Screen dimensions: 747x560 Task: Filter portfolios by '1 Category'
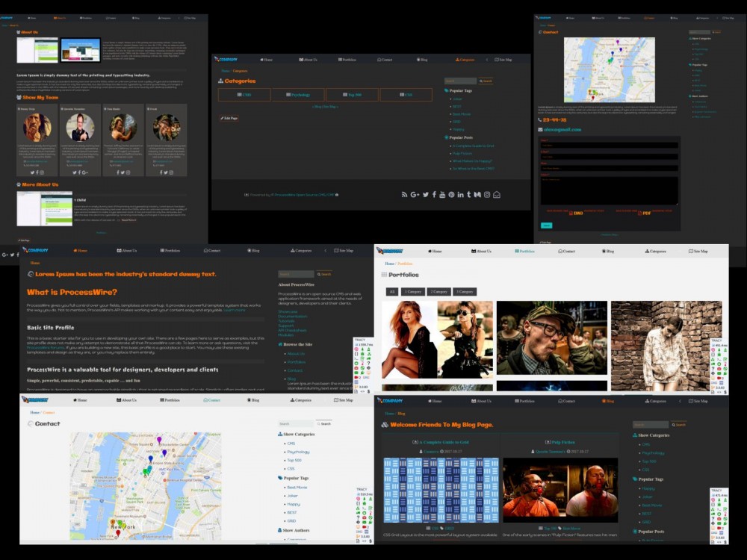[x=413, y=291]
